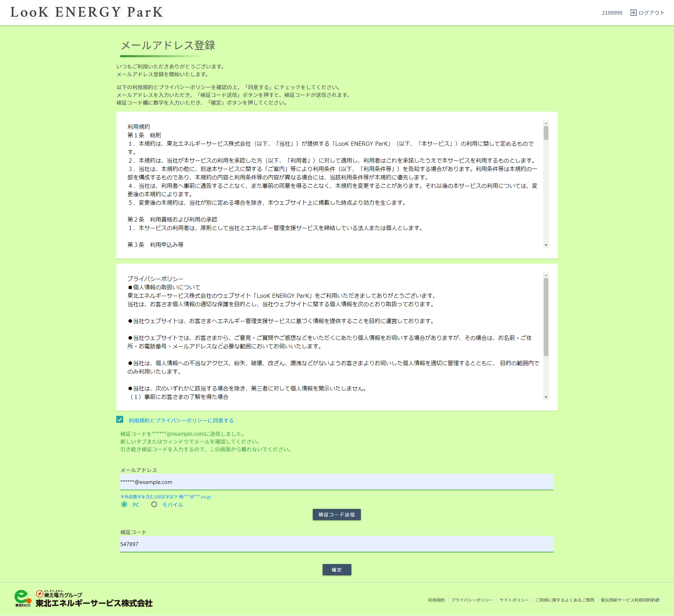Viewport: 674px width, 616px height.
Task: Click the 確定 button
Action: [337, 570]
